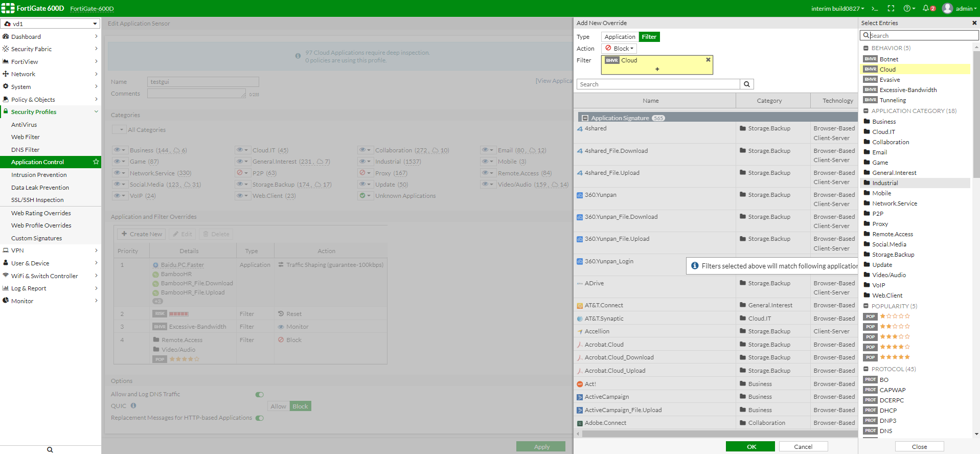Click the Act! application icon
The image size is (980, 454).
[x=580, y=384]
